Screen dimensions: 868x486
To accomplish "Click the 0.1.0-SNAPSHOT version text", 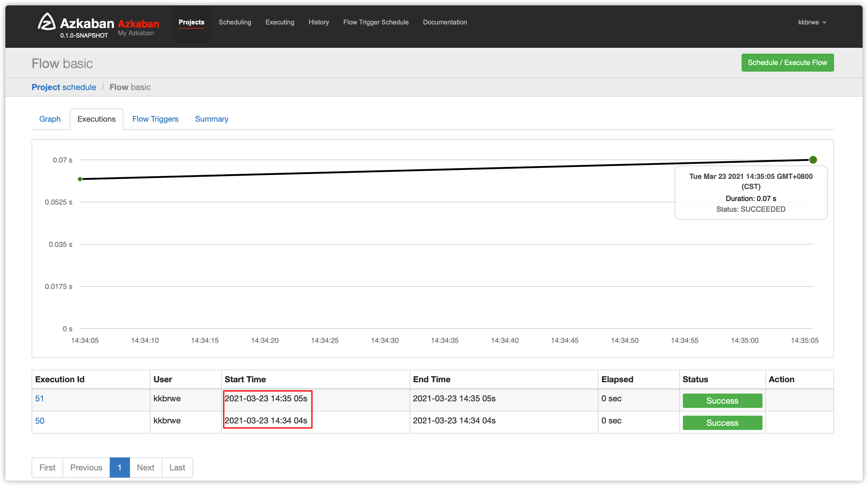I will pyautogui.click(x=84, y=35).
